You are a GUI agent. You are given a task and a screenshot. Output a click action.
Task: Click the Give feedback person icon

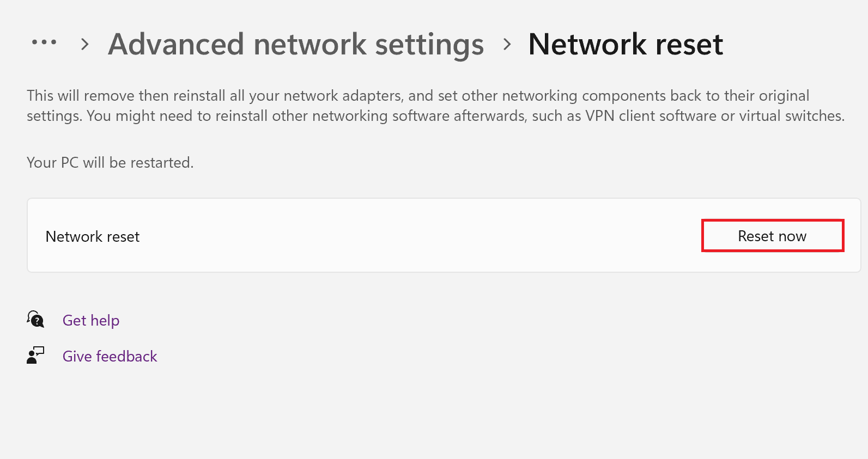pos(35,356)
